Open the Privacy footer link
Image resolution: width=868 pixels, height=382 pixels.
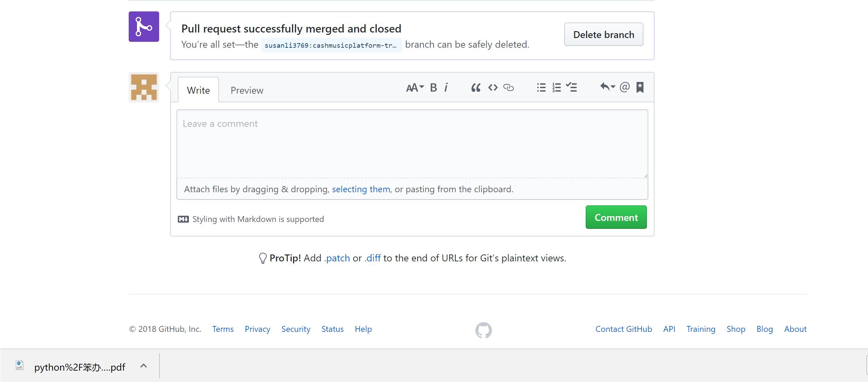click(257, 329)
